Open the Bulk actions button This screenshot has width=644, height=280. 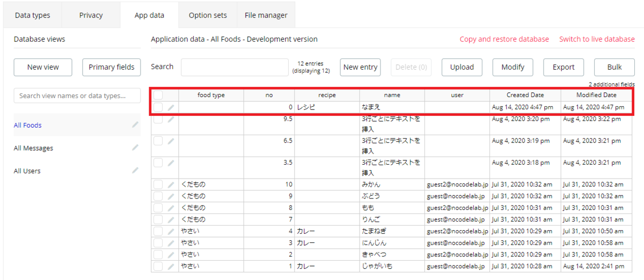tap(614, 67)
